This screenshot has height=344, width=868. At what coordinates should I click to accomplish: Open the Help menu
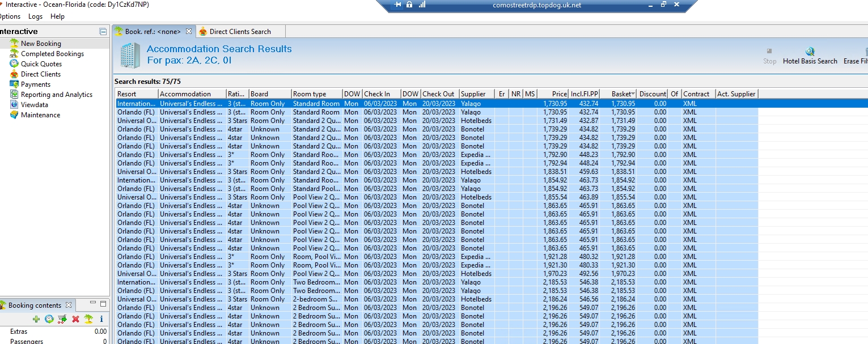click(57, 16)
